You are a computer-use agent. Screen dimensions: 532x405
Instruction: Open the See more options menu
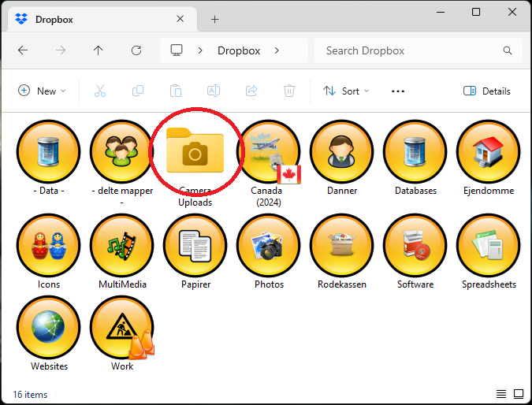pyautogui.click(x=398, y=91)
